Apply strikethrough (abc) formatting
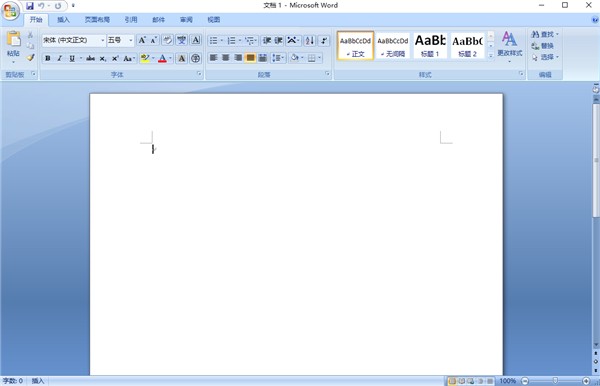600x386 pixels. click(x=90, y=58)
